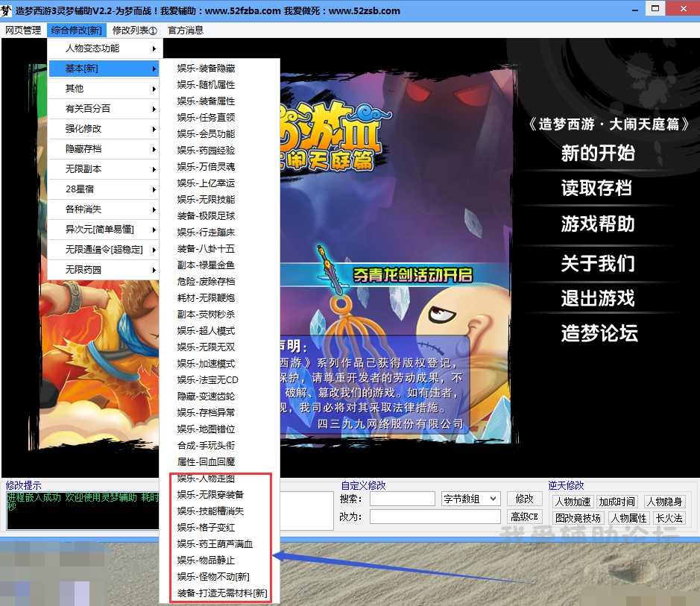Select 合成-手玩头衔 menu entry

click(220, 445)
